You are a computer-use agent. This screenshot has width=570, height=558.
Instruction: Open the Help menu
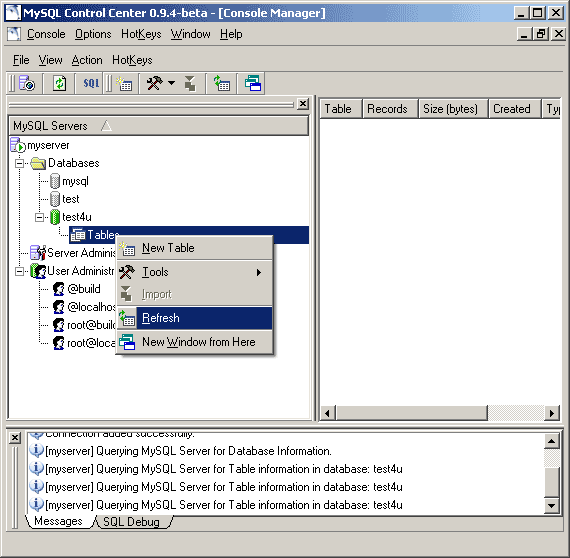click(231, 34)
